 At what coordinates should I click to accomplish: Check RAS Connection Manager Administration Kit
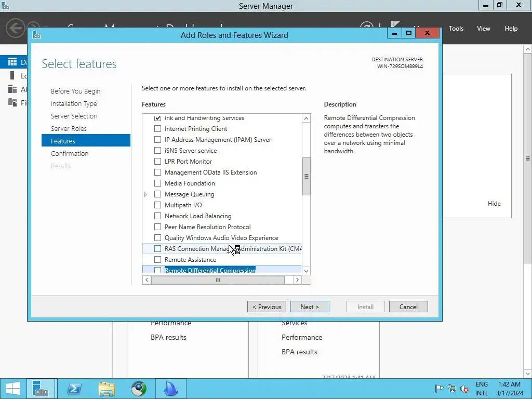(157, 248)
